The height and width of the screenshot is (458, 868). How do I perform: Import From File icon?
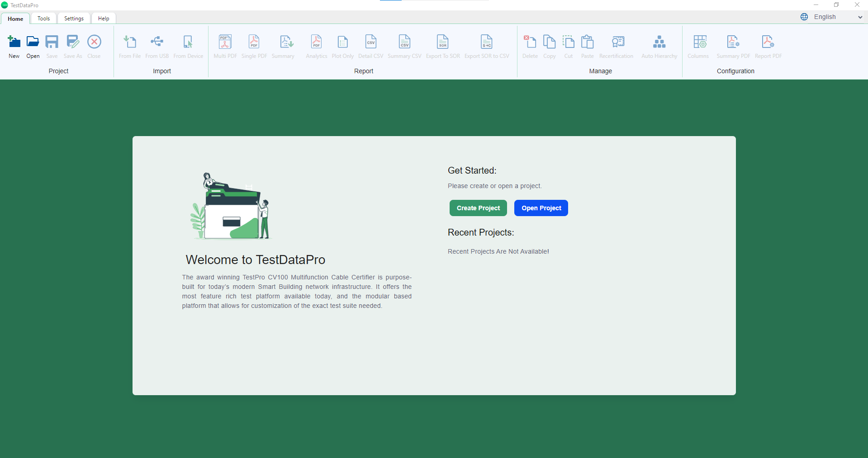pos(130,42)
